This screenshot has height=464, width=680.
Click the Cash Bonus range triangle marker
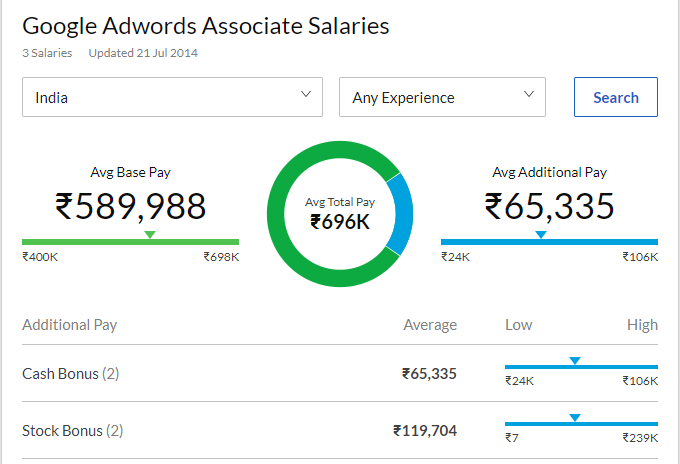click(x=575, y=360)
